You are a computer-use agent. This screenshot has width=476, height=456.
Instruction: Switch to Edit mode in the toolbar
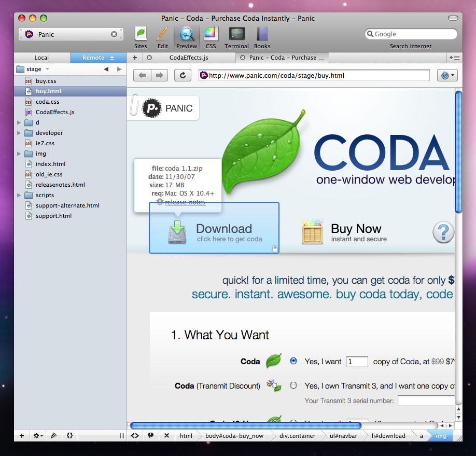[x=162, y=34]
